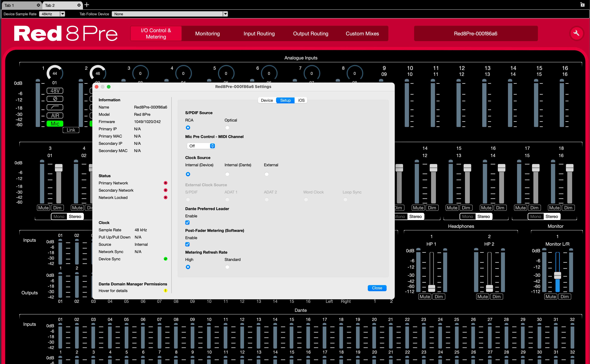Mute output channel 3
Image resolution: width=590 pixels, height=364 pixels.
[x=43, y=208]
